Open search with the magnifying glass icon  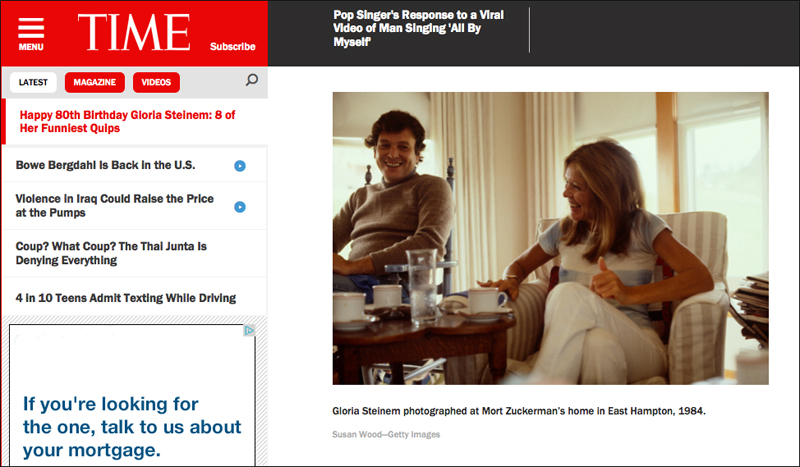coord(251,81)
